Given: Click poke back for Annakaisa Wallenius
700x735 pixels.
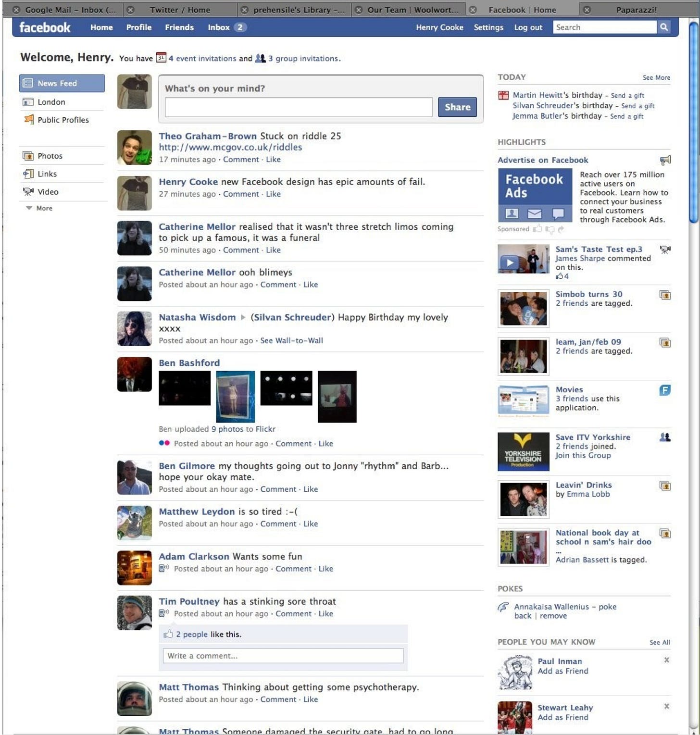Looking at the screenshot, I should (565, 611).
